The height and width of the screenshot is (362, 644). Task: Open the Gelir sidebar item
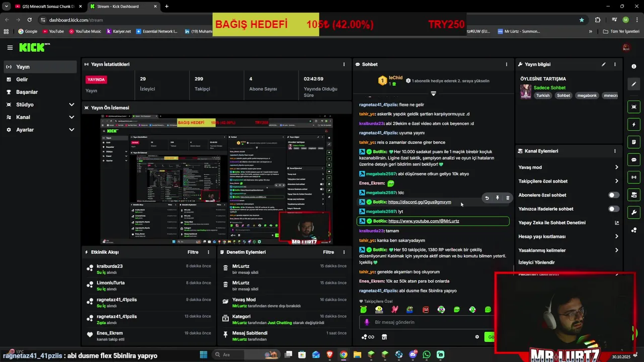[40, 79]
